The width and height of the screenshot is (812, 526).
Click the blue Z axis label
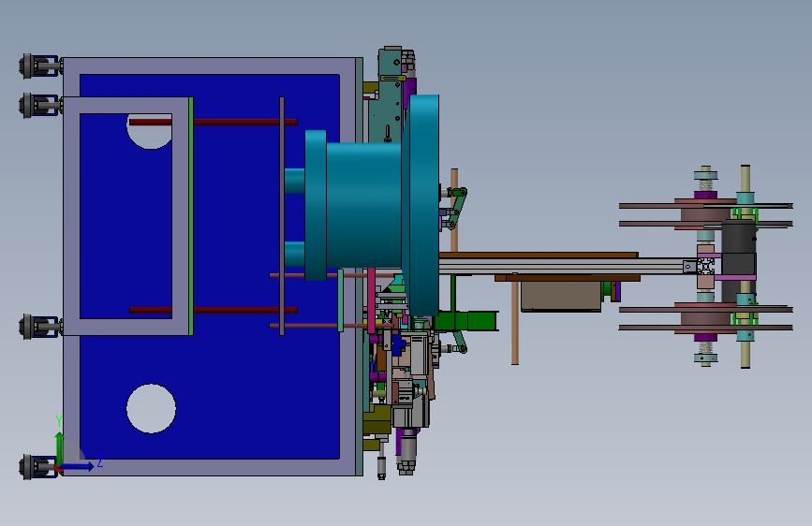(100, 461)
